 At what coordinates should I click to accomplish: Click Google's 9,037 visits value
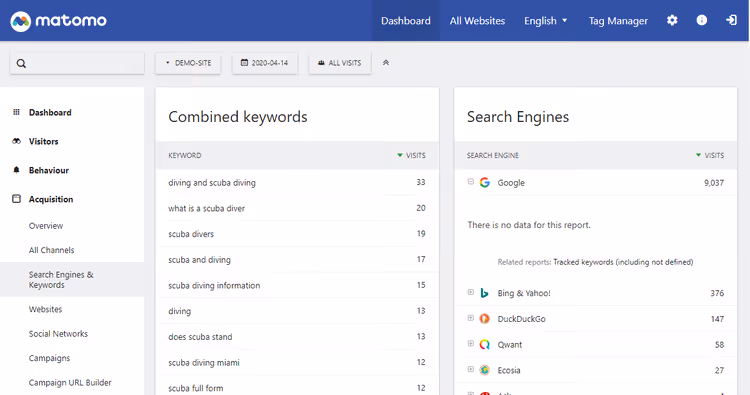(x=714, y=183)
